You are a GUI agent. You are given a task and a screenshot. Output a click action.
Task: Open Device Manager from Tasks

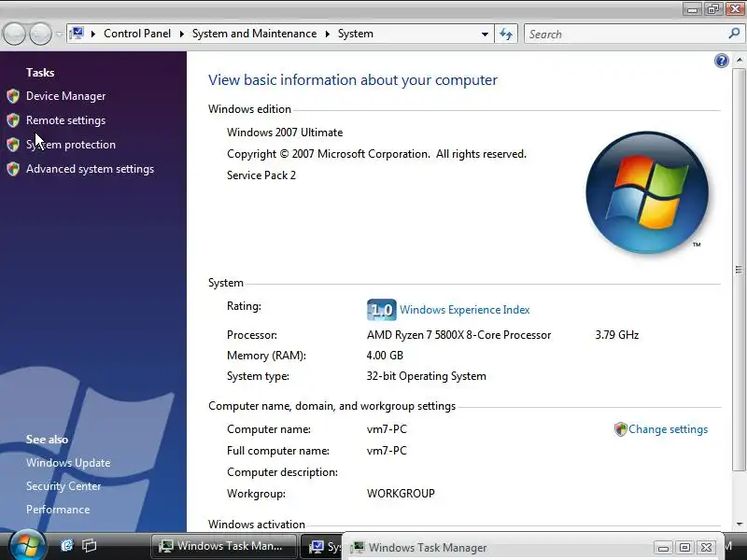65,96
